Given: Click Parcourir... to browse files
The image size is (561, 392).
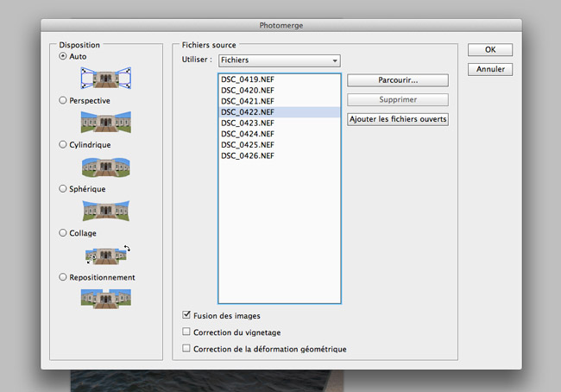Looking at the screenshot, I should pyautogui.click(x=398, y=80).
